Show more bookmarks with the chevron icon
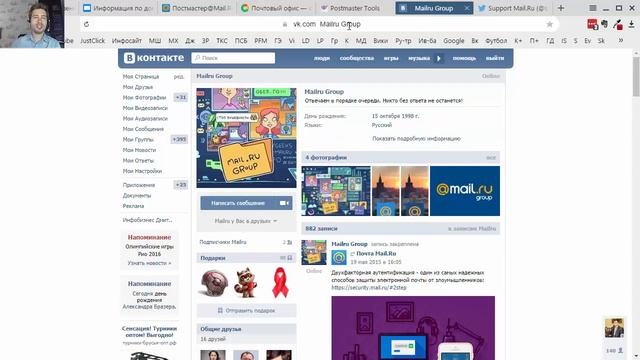Screen dimensions: 640x360 tap(621, 40)
